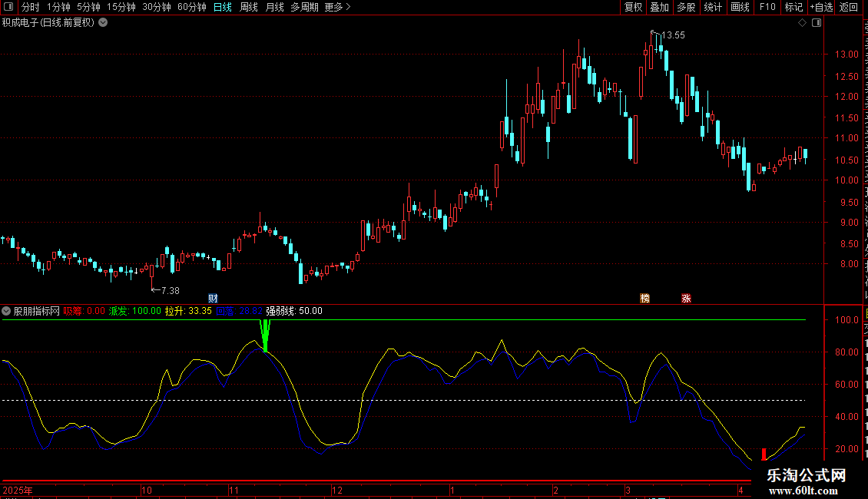Click the 回落: 28.82 indicator value

pos(239,311)
